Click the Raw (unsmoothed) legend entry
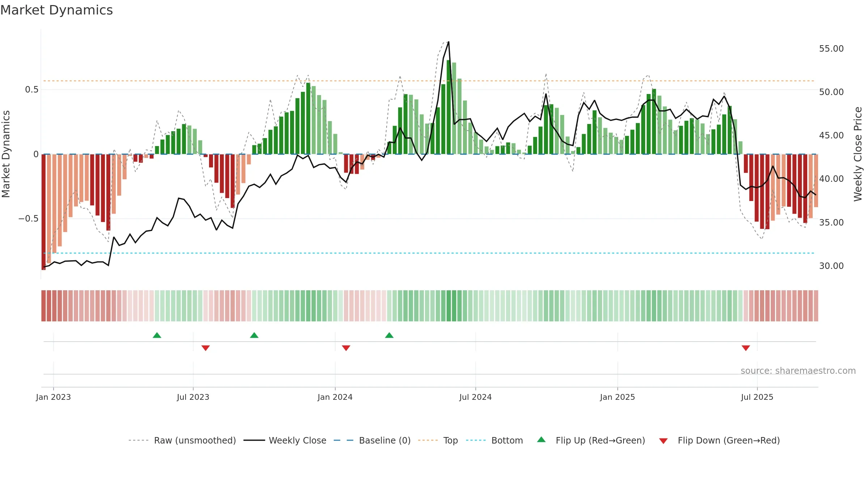 (x=182, y=440)
